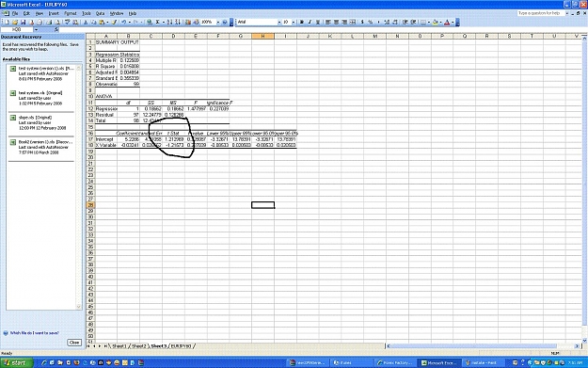Screen dimensions: 588x368
Task: Click the Print icon in the toolbar
Action: point(49,23)
